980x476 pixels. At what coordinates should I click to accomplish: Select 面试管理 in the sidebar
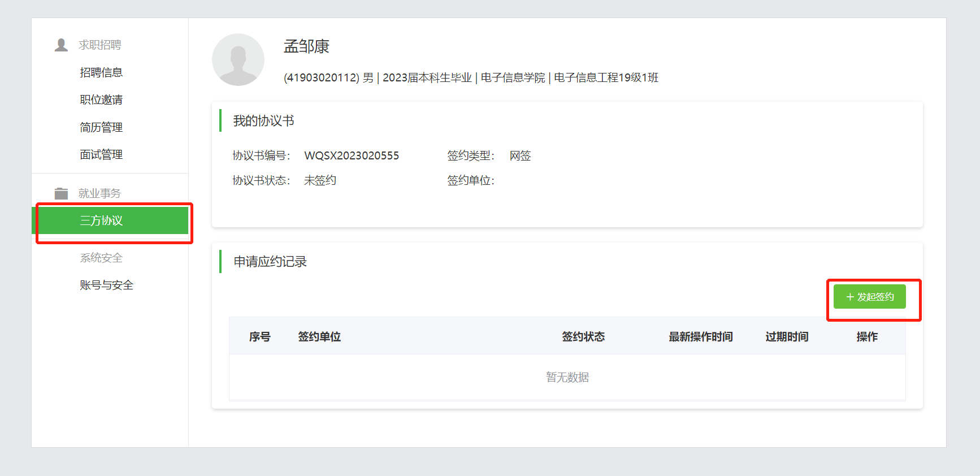(x=101, y=154)
